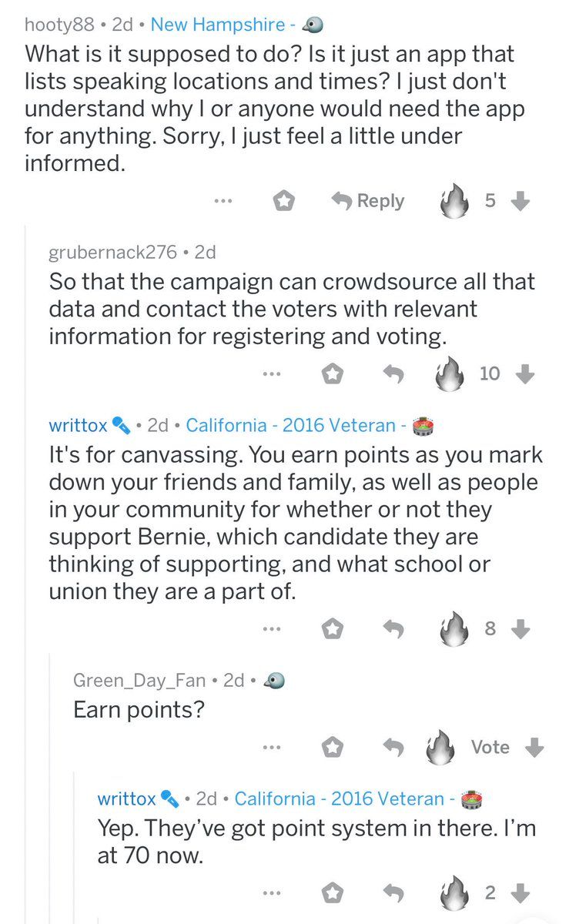Image resolution: width=569 pixels, height=924 pixels.
Task: Open Green_Day_Fan's user profile
Action: [139, 680]
